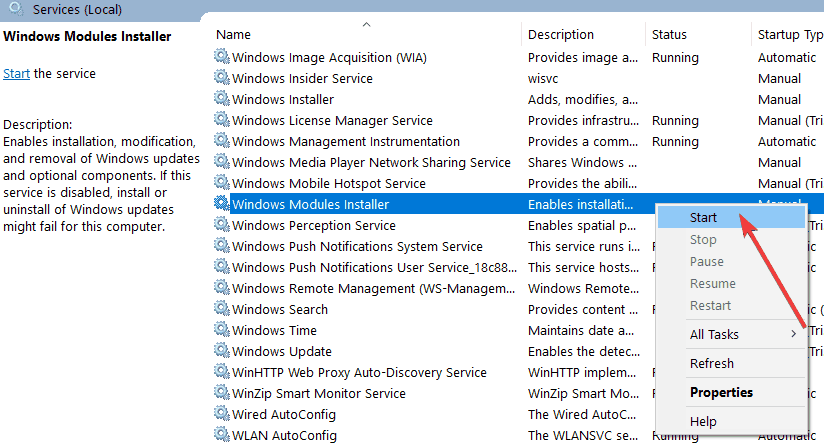Click the Services (Local) magnifier gear icon
This screenshot has height=447, width=824.
pos(17,8)
